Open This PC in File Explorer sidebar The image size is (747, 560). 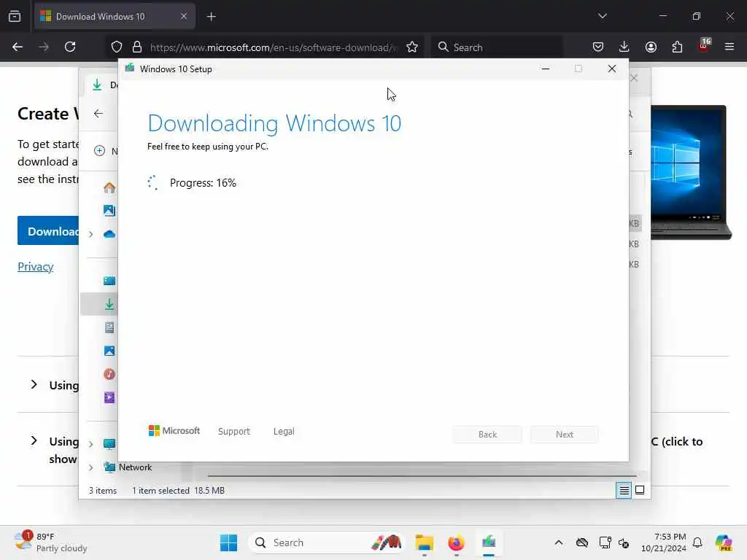click(109, 444)
